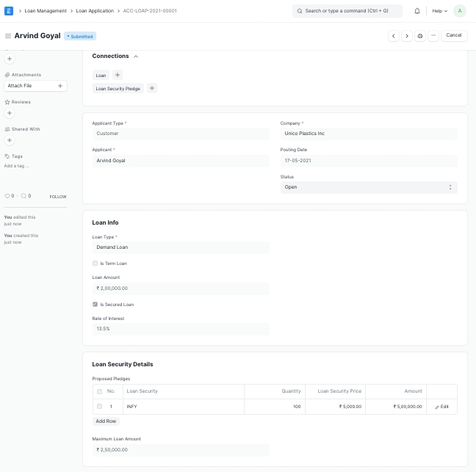
Task: Toggle the Is Secured Loan checkbox
Action: tap(95, 305)
